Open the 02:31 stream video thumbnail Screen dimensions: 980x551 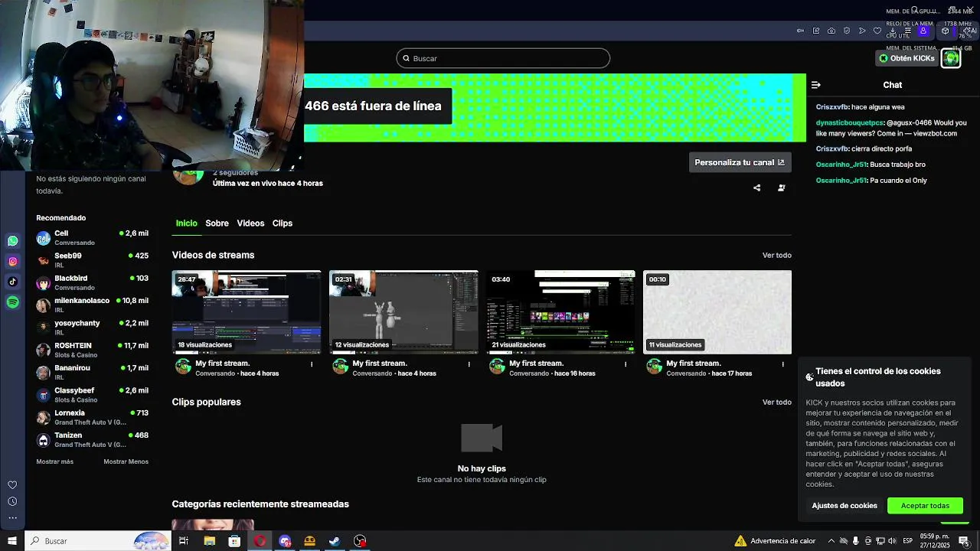(403, 312)
